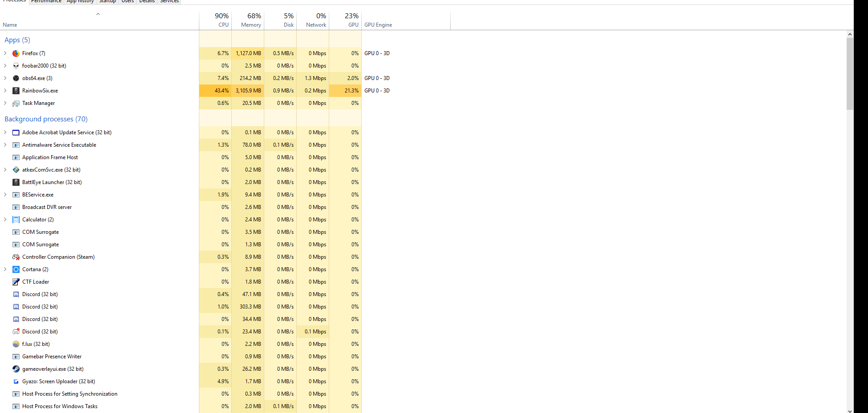Expand the atkexComSvc.exe row
The height and width of the screenshot is (413, 868).
pos(5,170)
